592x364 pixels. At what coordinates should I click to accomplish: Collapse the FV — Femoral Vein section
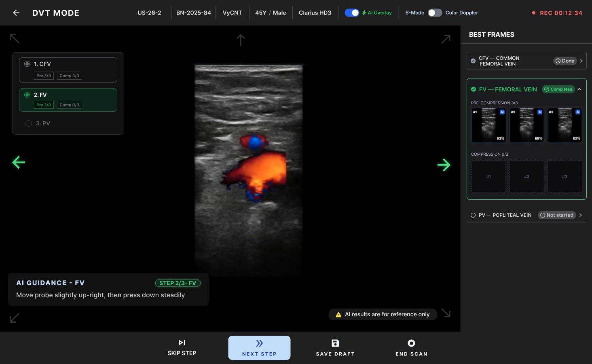[x=579, y=89]
